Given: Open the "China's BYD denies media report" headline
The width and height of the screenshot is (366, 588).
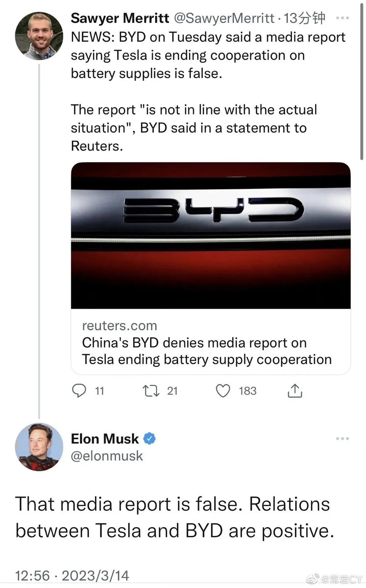Looking at the screenshot, I should [207, 351].
